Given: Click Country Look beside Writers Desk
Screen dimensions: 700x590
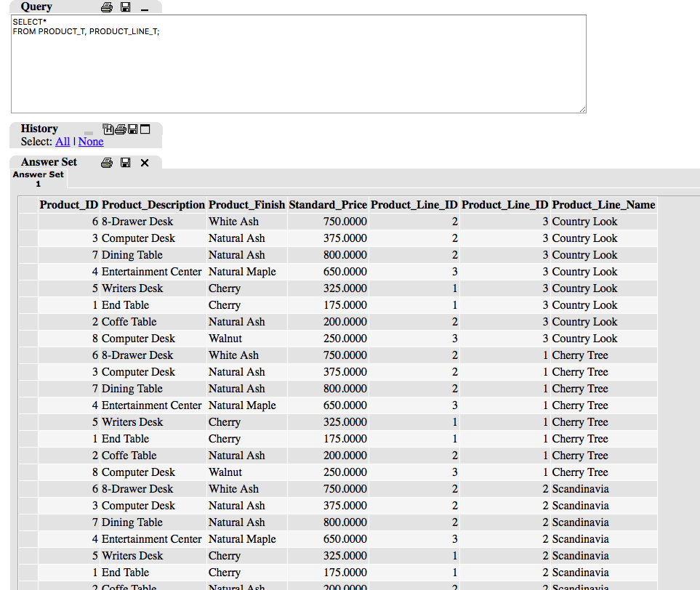Looking at the screenshot, I should click(x=584, y=288).
